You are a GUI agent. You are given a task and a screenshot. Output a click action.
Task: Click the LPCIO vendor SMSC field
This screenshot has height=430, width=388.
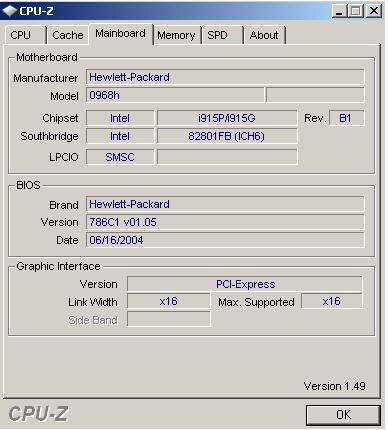(120, 157)
